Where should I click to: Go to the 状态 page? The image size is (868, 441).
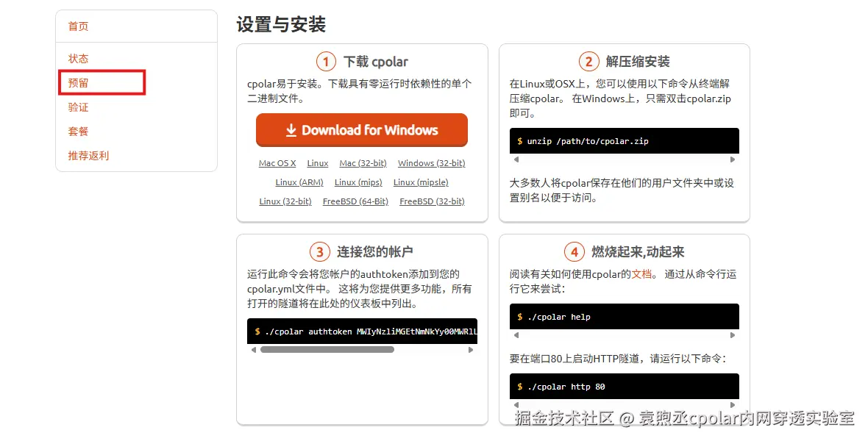[x=78, y=59]
